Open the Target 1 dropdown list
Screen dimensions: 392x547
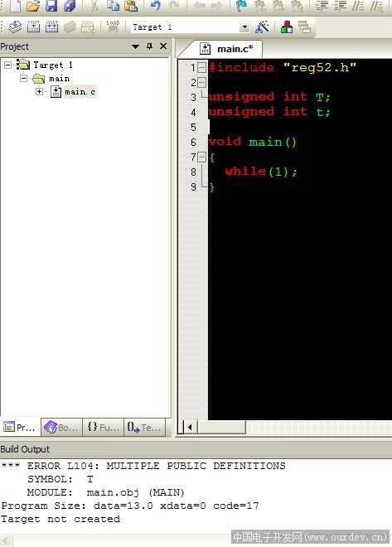244,27
